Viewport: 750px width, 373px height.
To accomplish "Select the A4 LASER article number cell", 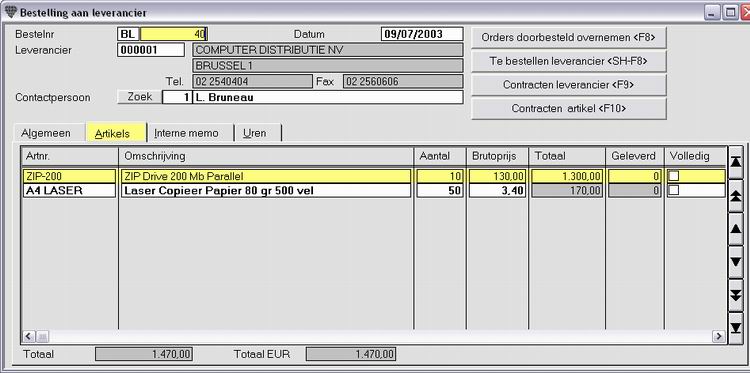I will pos(69,190).
